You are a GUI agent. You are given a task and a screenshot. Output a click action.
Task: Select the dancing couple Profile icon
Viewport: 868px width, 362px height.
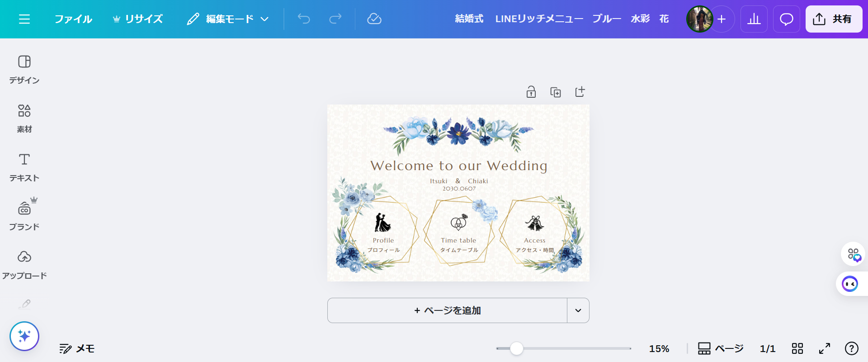[382, 223]
